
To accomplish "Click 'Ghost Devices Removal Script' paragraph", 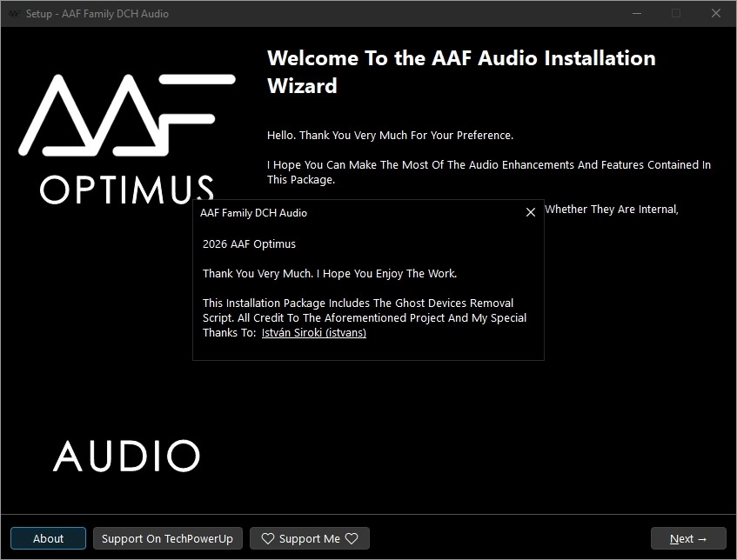I will coord(365,317).
